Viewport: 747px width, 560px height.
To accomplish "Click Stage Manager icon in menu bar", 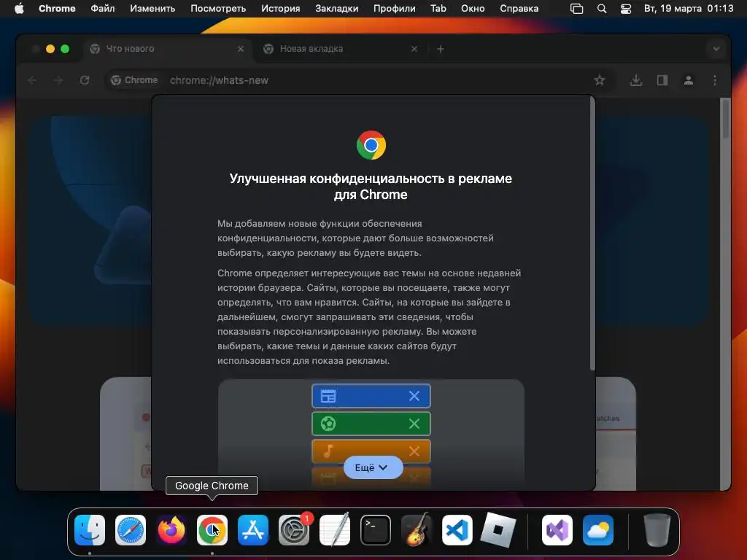I will click(x=576, y=9).
